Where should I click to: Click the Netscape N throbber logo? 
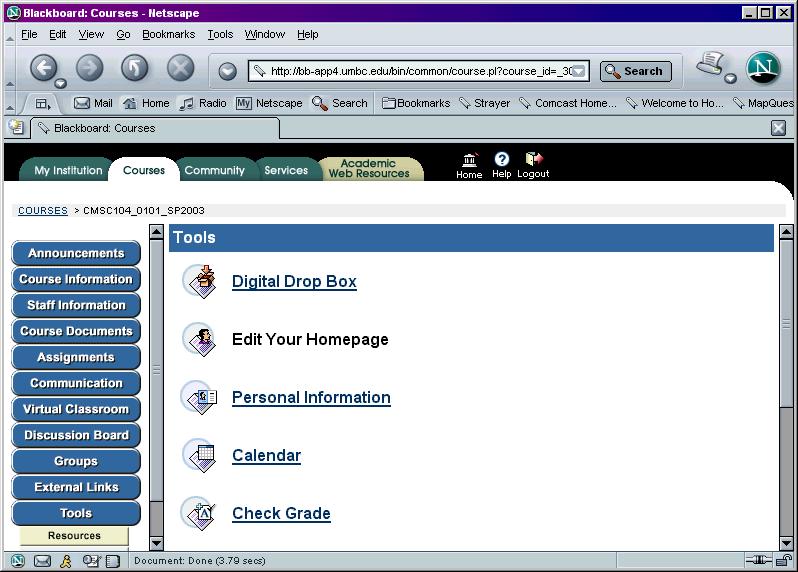tap(763, 68)
